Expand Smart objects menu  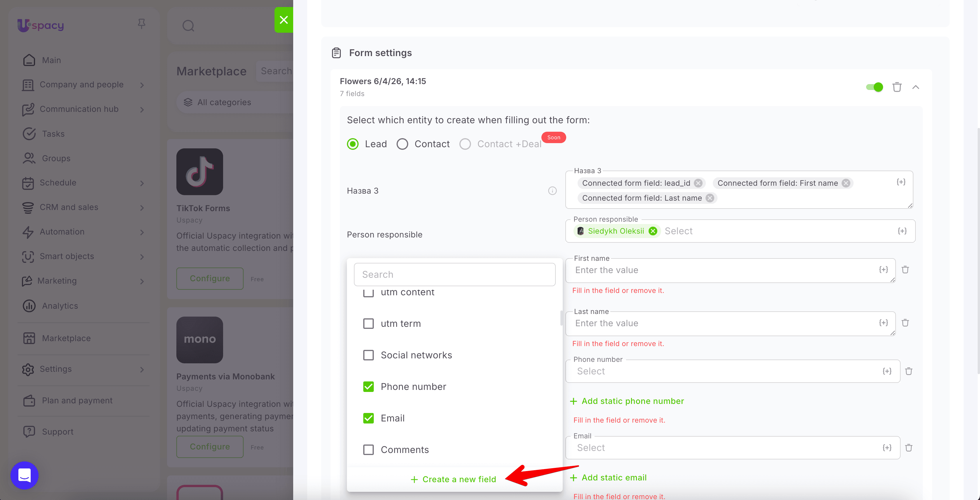(142, 257)
